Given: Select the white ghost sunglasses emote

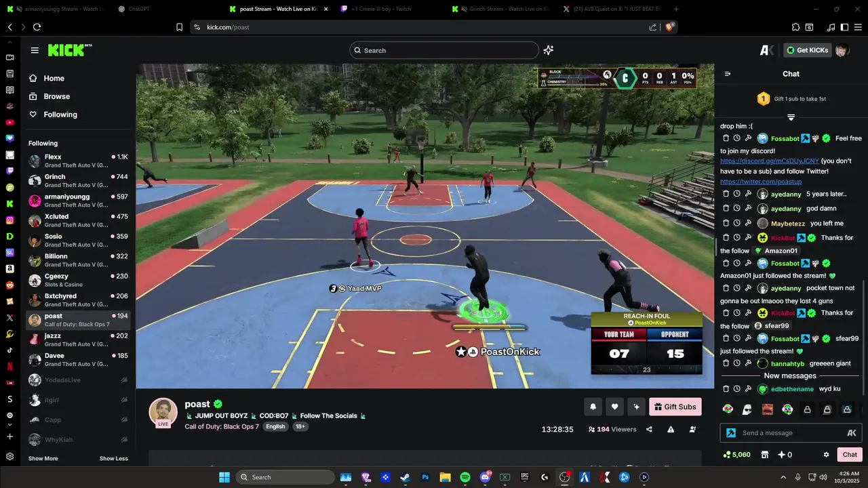Looking at the screenshot, I should pos(747,409).
